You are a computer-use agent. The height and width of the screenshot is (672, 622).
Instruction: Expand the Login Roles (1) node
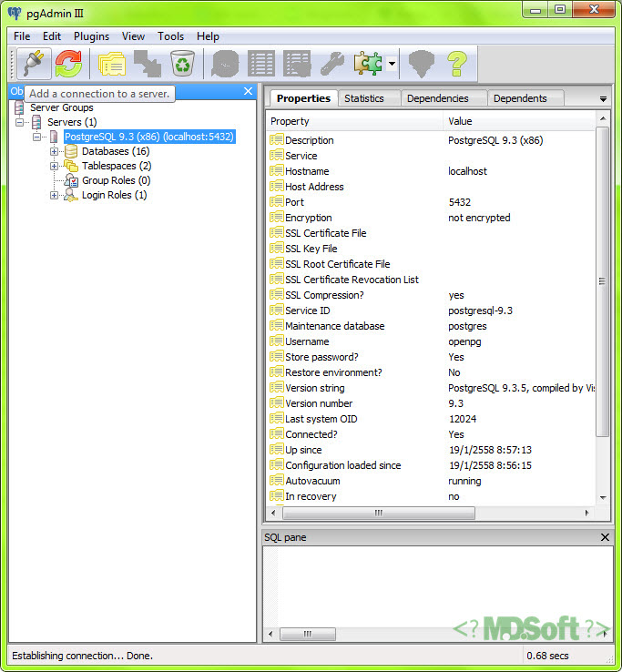[54, 195]
